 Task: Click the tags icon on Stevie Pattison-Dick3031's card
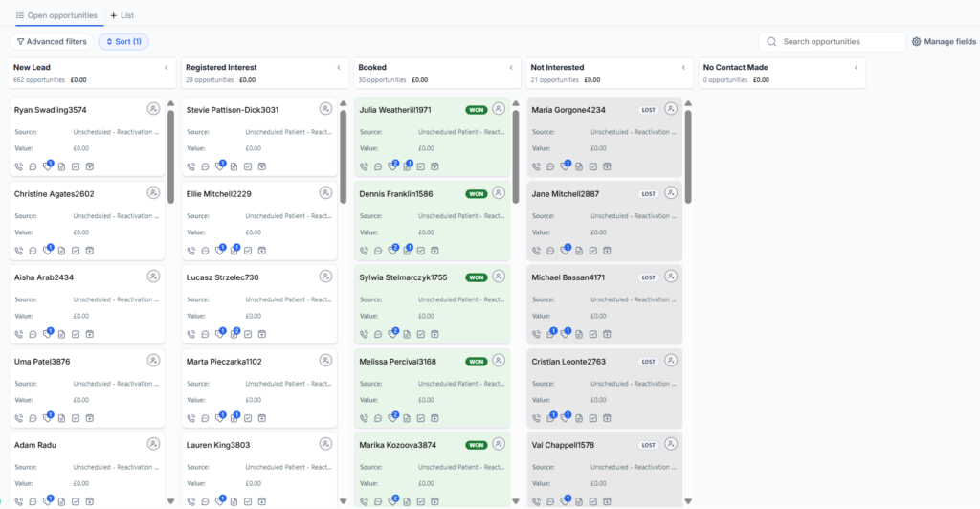[x=219, y=166]
